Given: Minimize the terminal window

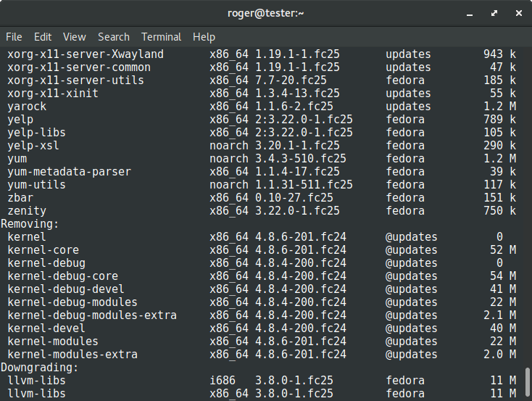Looking at the screenshot, I should click(x=470, y=14).
